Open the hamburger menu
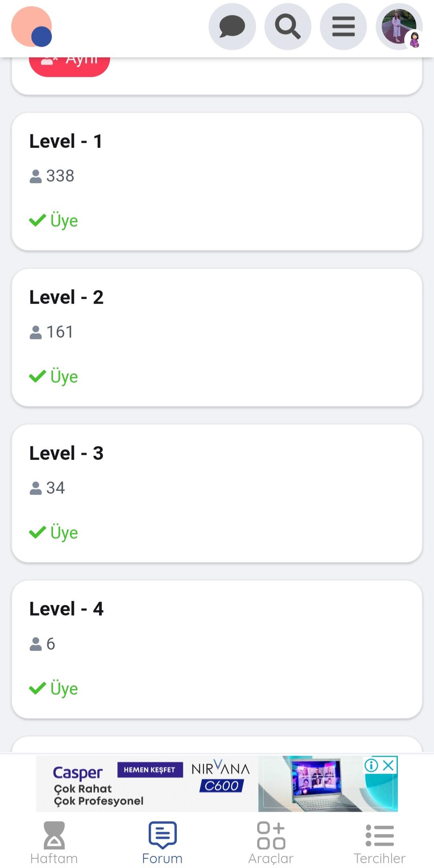434x868 pixels. pyautogui.click(x=343, y=27)
